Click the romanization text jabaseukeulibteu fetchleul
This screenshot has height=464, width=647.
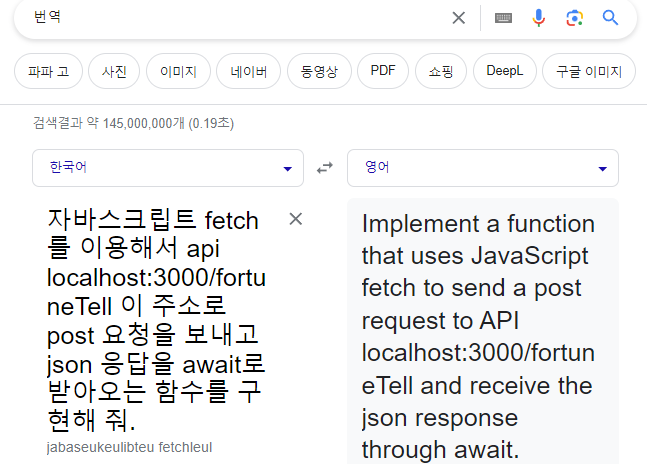click(129, 447)
